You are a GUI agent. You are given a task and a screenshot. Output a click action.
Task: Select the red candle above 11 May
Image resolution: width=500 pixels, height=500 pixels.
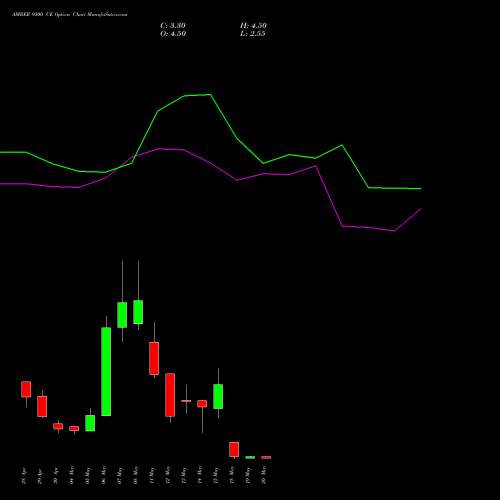click(x=154, y=358)
